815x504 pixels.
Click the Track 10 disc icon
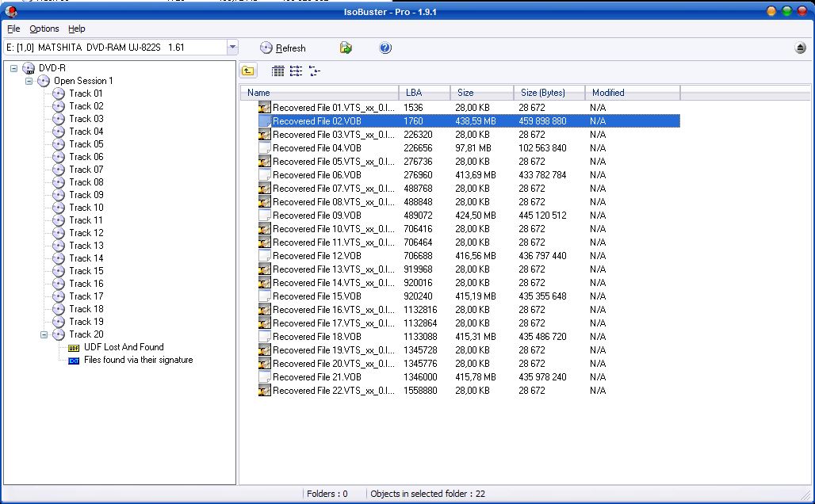click(59, 208)
